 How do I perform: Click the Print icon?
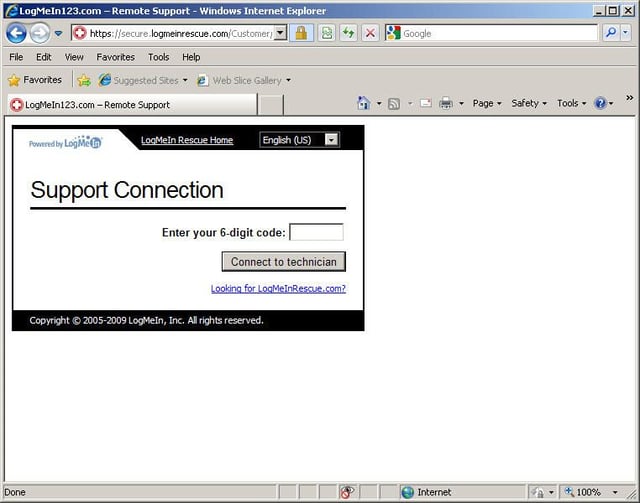point(446,103)
